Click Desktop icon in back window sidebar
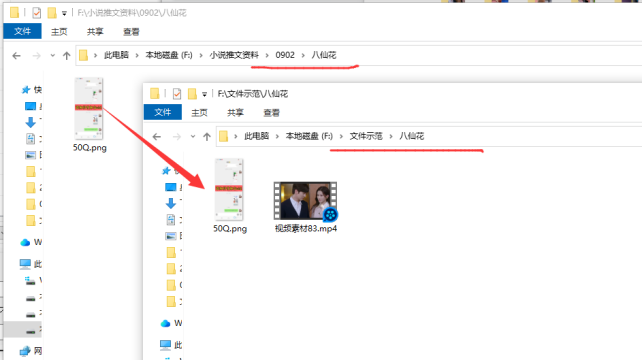 tap(30, 107)
